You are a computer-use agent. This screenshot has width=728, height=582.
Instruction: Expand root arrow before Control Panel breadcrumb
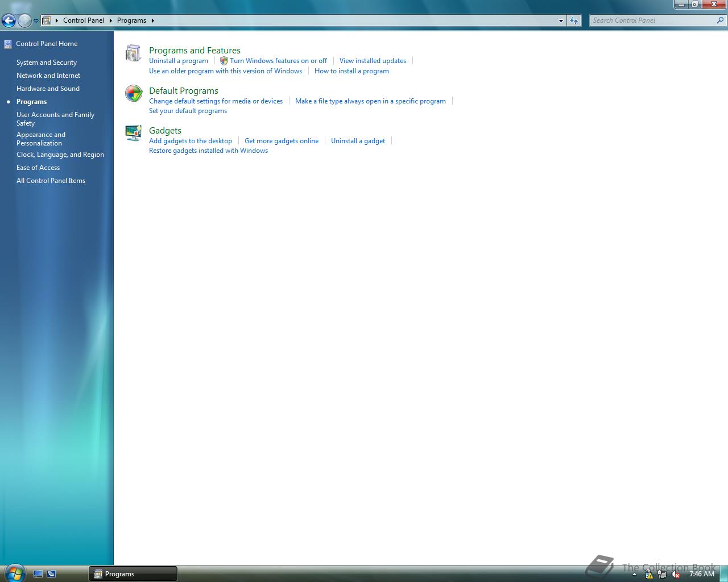coord(57,20)
